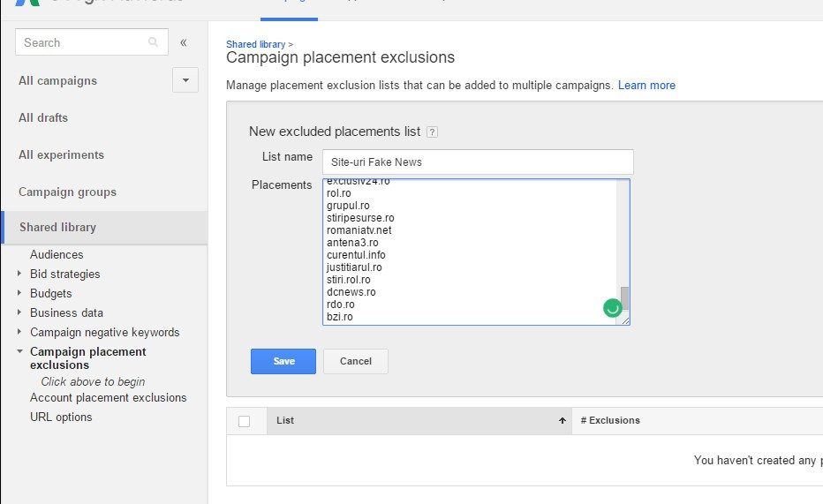
Task: Click the rdo.ro line in Placements
Action: coord(341,305)
